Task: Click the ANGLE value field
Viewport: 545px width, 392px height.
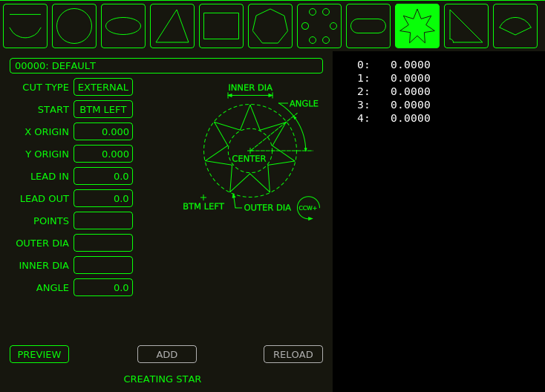Action: tap(103, 287)
